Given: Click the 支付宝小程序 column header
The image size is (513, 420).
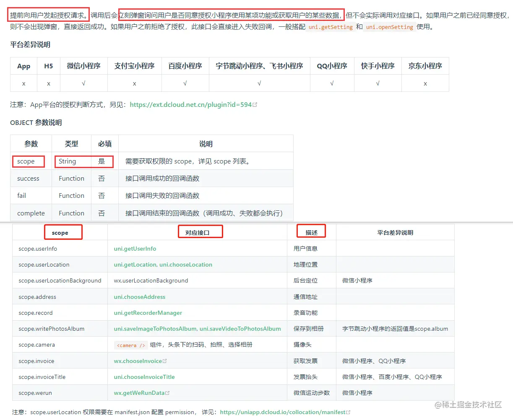Looking at the screenshot, I should click(x=135, y=66).
